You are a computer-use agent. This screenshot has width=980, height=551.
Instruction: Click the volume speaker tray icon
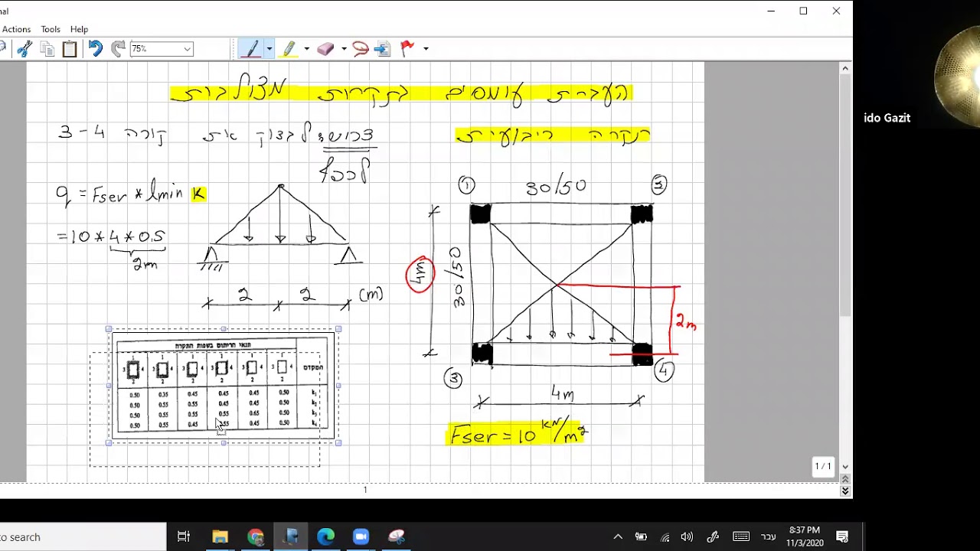[x=687, y=537]
